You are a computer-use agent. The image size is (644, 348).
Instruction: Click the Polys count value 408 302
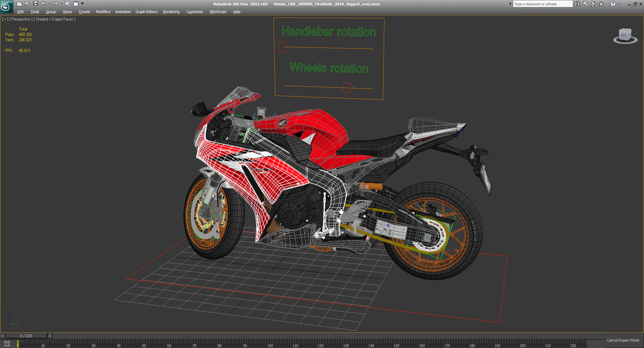(25, 34)
